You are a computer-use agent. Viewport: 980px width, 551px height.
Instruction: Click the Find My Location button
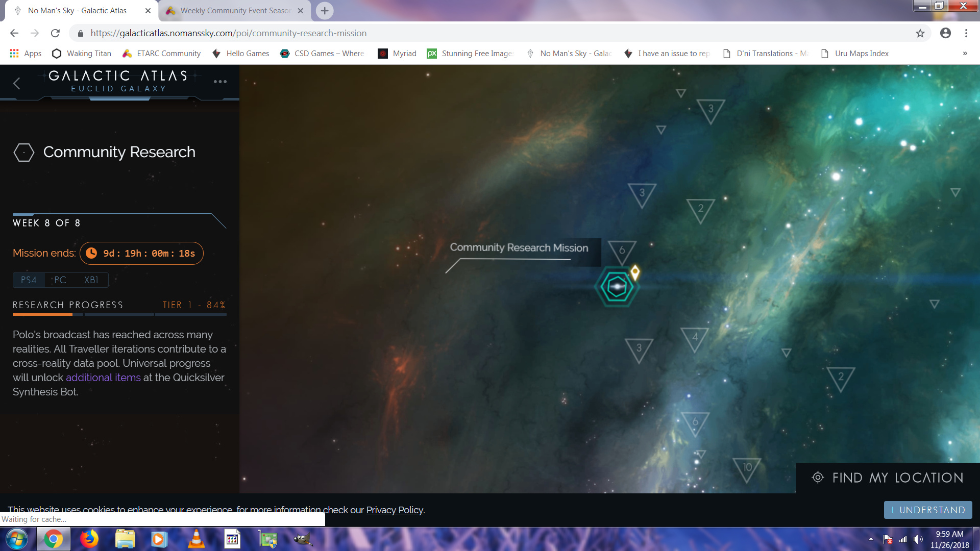point(888,478)
